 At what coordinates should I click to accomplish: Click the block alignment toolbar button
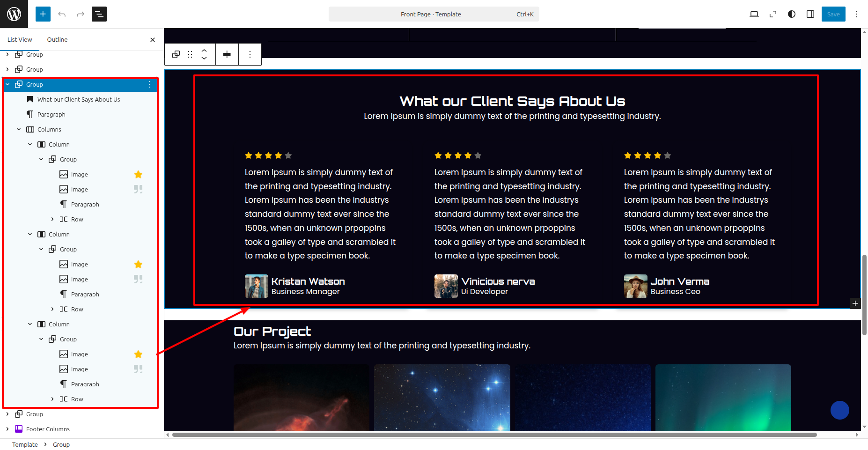tap(227, 54)
